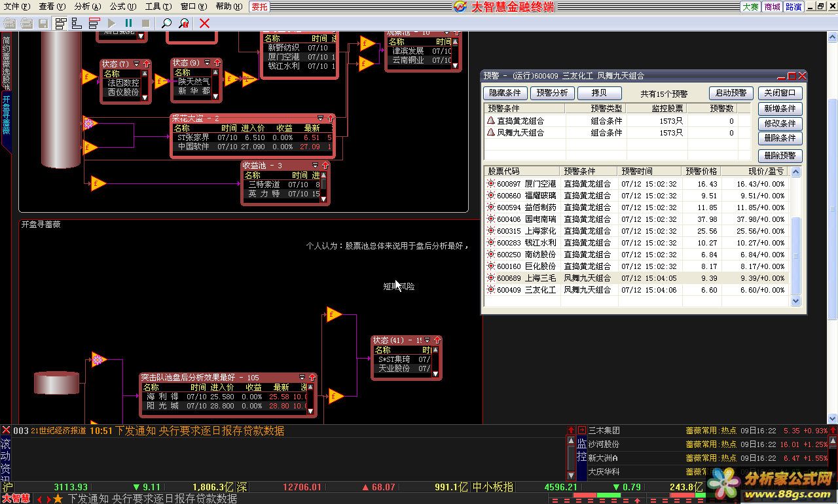The height and width of the screenshot is (504, 838).
Task: Select 沙河股份 in the monitor list
Action: (604, 444)
